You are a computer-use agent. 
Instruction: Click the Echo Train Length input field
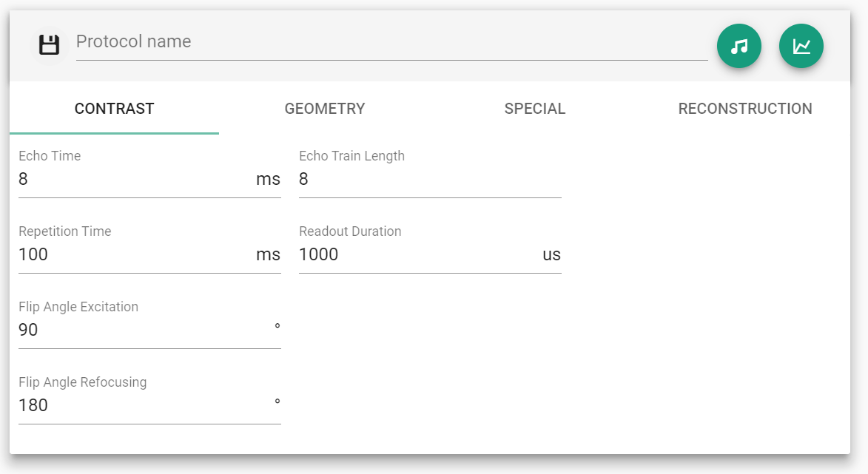point(429,180)
